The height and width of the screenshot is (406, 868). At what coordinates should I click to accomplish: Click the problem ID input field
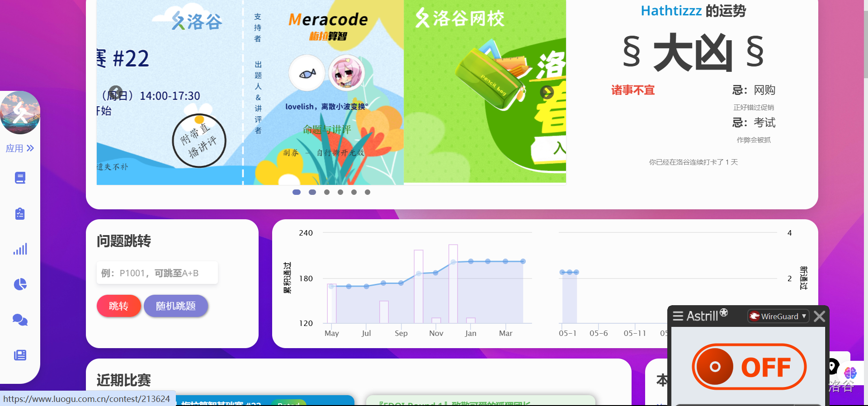coord(157,273)
